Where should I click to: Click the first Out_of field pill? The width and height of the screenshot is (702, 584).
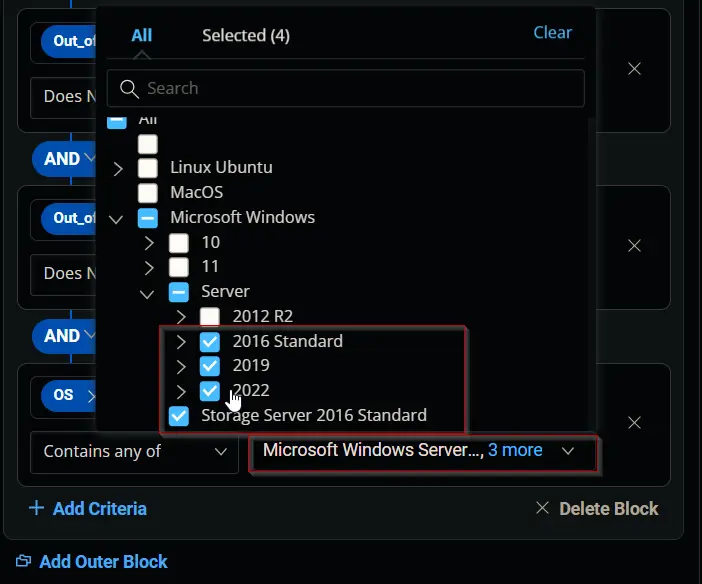pyautogui.click(x=68, y=41)
